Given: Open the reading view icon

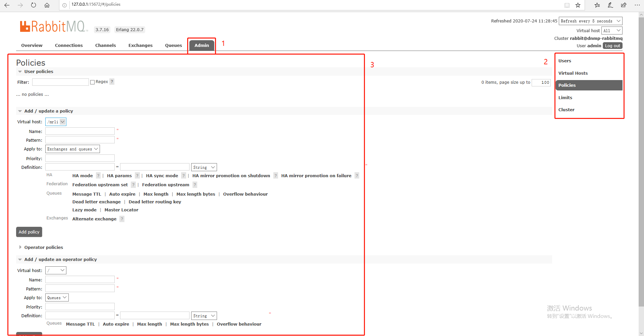Looking at the screenshot, I should click(567, 5).
